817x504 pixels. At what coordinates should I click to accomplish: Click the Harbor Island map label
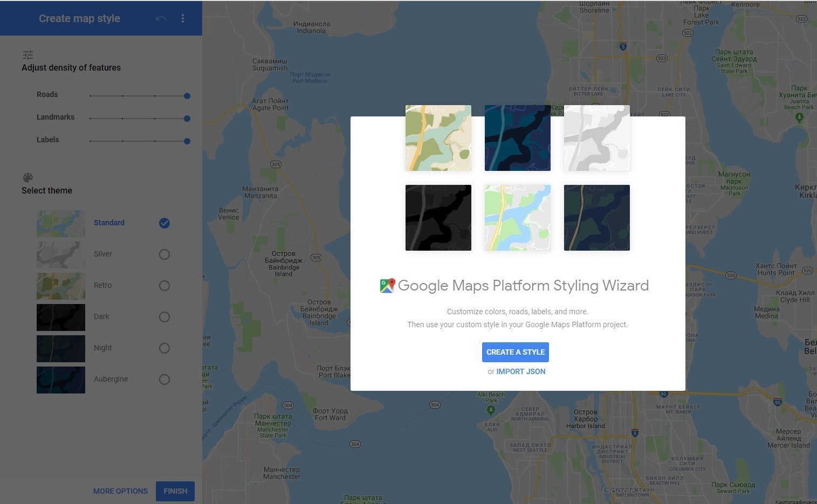click(x=586, y=419)
